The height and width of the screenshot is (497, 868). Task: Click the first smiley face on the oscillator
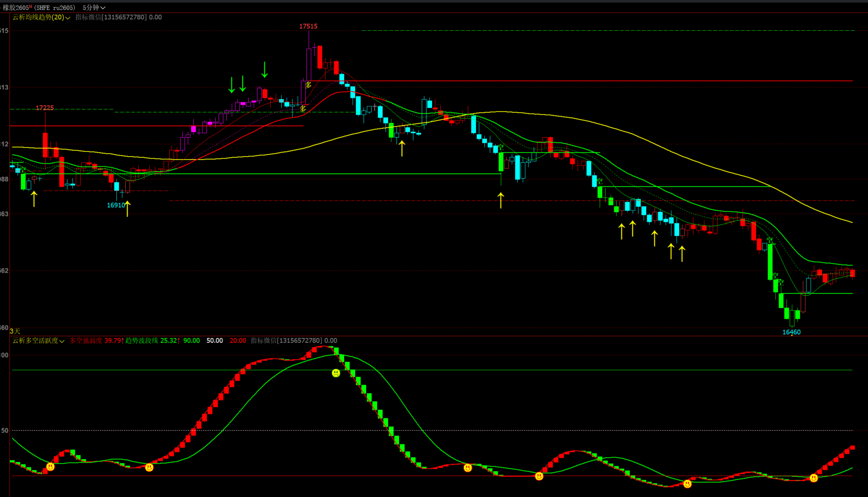(51, 467)
